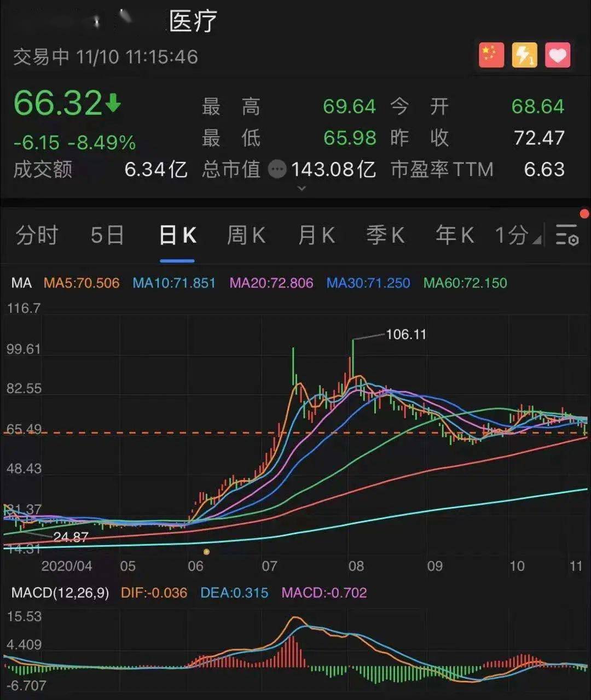Tap the MA indicator label
This screenshot has width=591, height=700.
[22, 283]
